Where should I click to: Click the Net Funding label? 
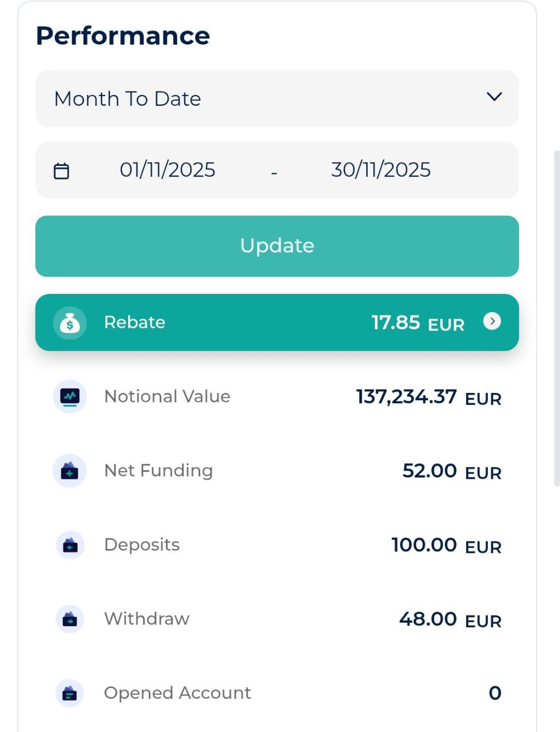coord(158,471)
